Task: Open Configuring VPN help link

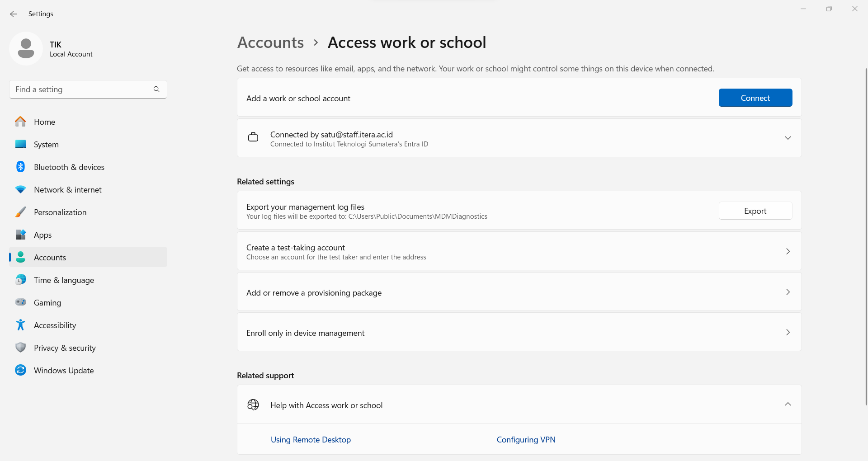Action: (x=526, y=439)
